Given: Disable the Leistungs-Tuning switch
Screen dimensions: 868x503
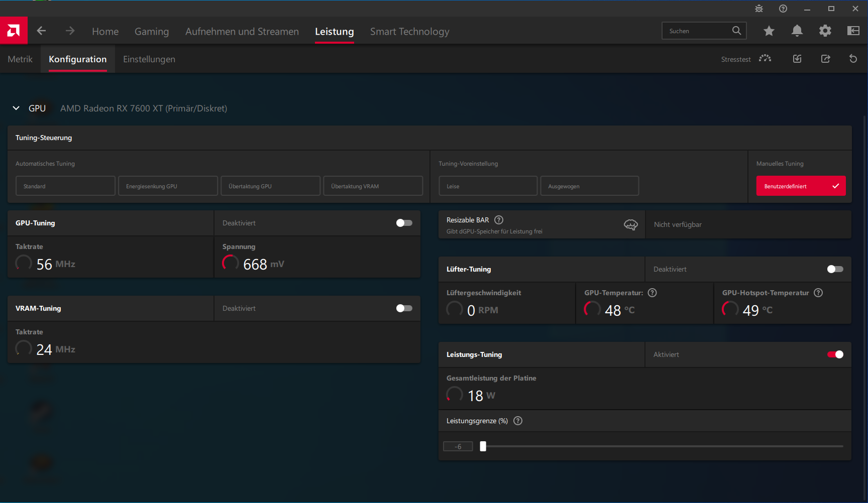Looking at the screenshot, I should [835, 354].
